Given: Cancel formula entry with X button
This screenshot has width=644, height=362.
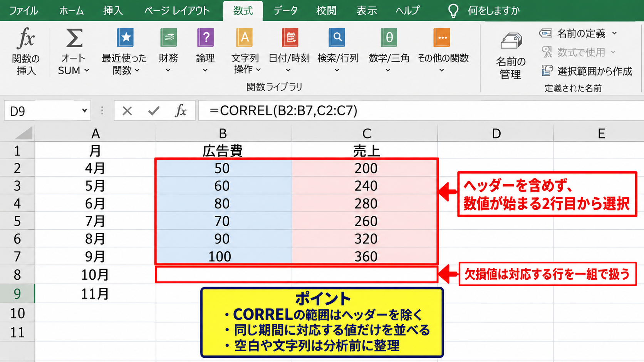Looking at the screenshot, I should click(x=127, y=111).
